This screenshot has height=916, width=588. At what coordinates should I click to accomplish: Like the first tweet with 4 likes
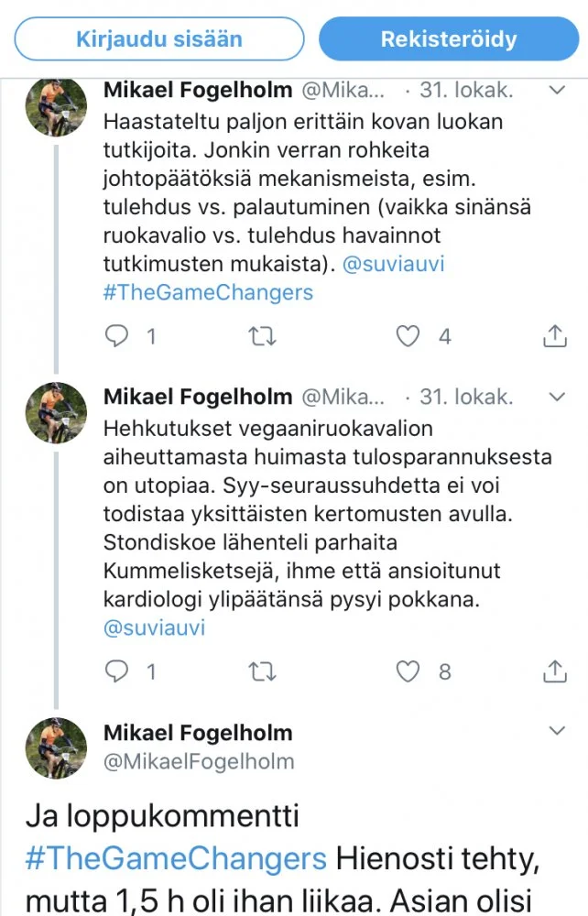(408, 336)
